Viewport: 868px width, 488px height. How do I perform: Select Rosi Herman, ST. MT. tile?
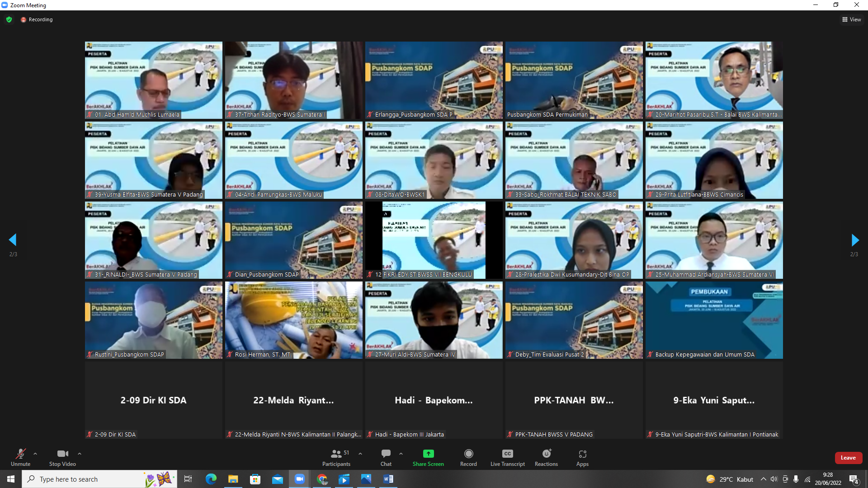[294, 320]
